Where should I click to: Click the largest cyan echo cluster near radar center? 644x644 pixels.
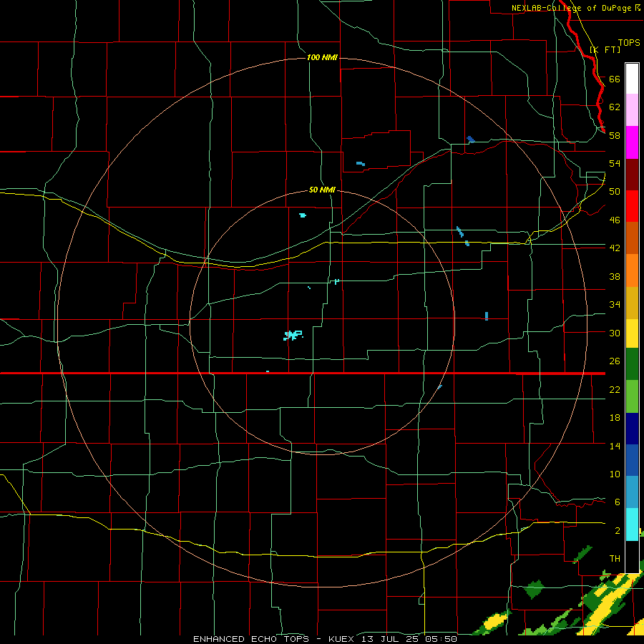(x=293, y=335)
